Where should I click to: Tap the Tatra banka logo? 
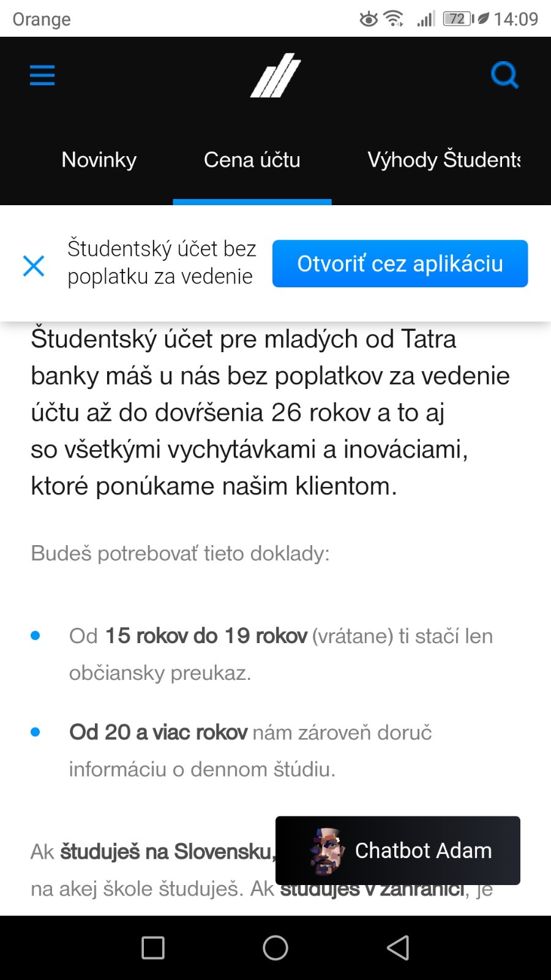click(x=275, y=75)
